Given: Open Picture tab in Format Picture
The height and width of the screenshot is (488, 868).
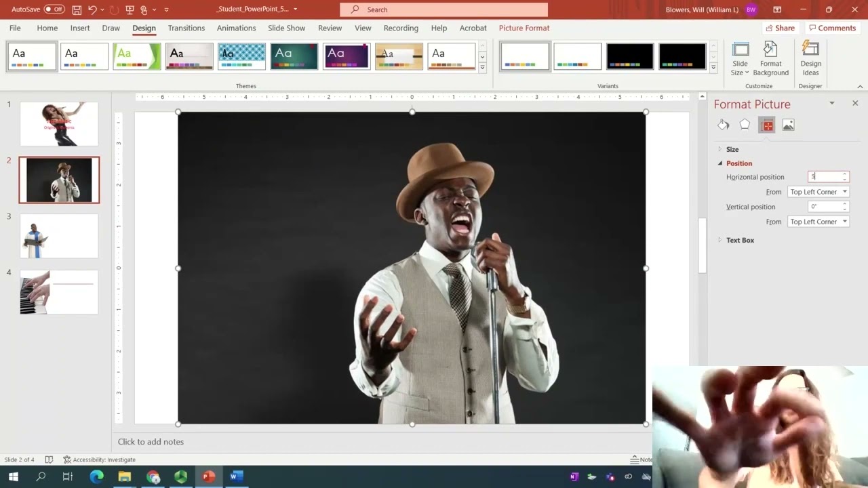Looking at the screenshot, I should coord(788,125).
